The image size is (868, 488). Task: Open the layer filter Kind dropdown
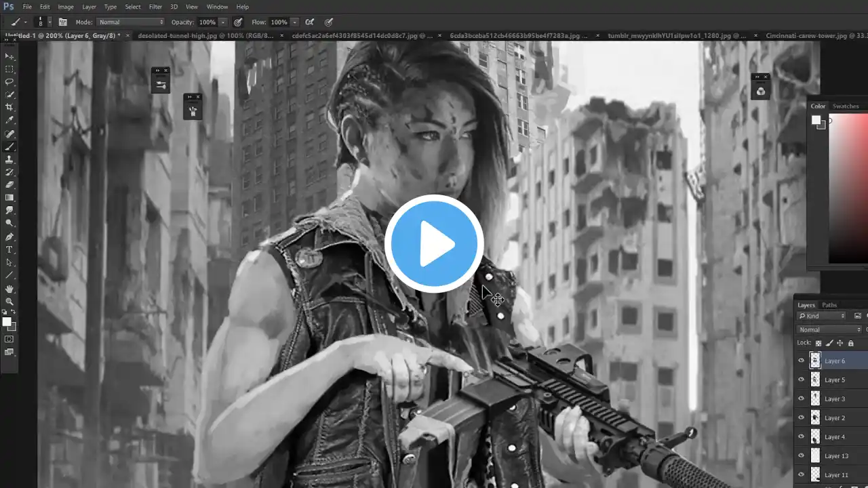(823, 316)
